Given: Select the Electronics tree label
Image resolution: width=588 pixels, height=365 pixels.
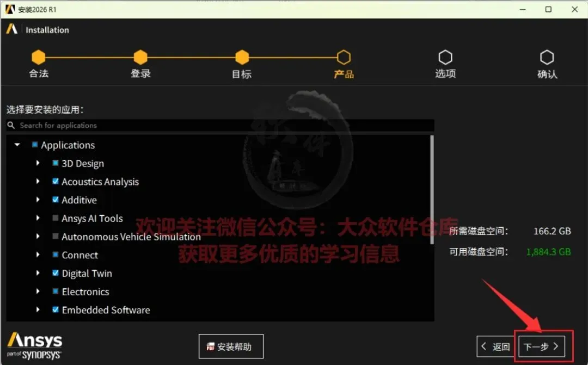Looking at the screenshot, I should pyautogui.click(x=85, y=292).
